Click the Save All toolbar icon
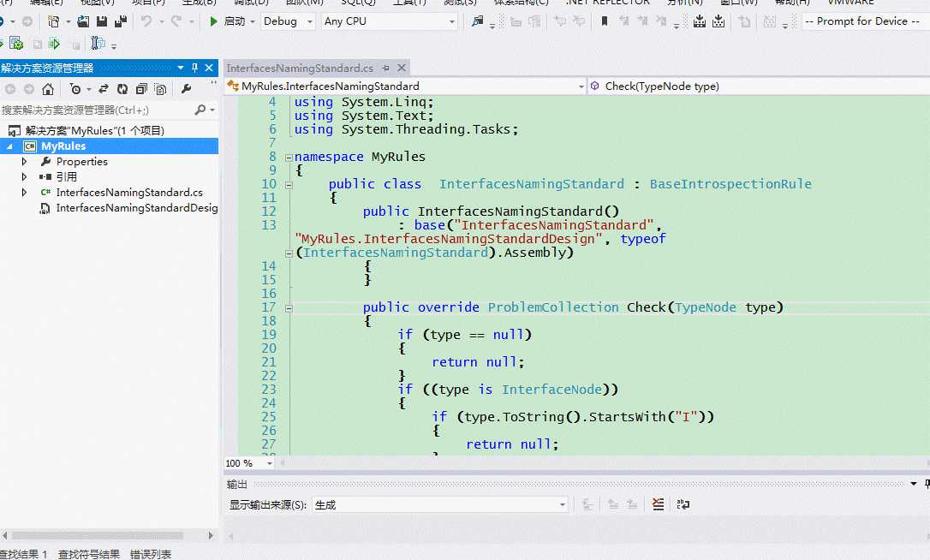Viewport: 930px width, 560px height. (121, 22)
